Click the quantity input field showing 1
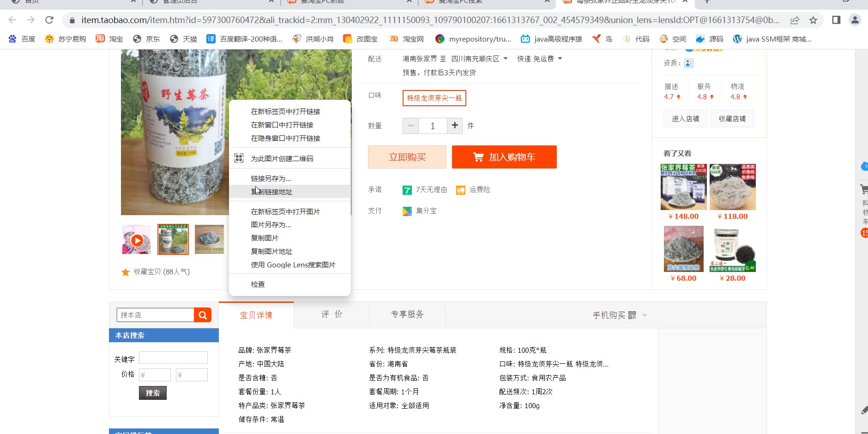 tap(433, 126)
